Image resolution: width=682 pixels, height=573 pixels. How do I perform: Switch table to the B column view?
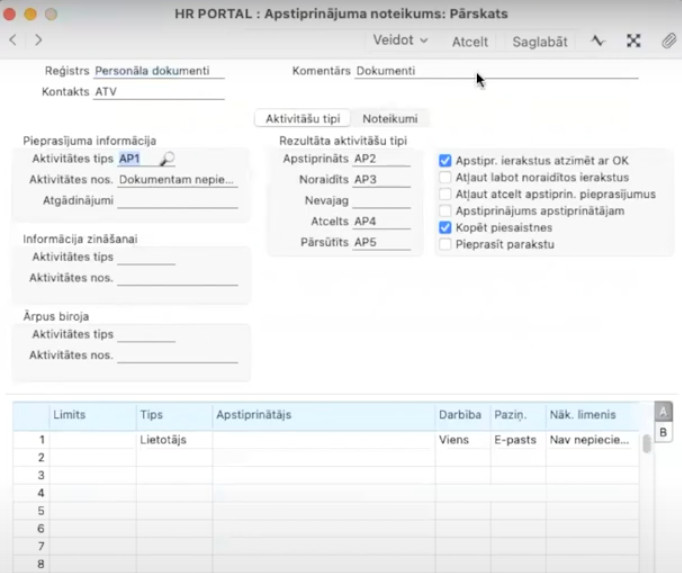pos(662,432)
